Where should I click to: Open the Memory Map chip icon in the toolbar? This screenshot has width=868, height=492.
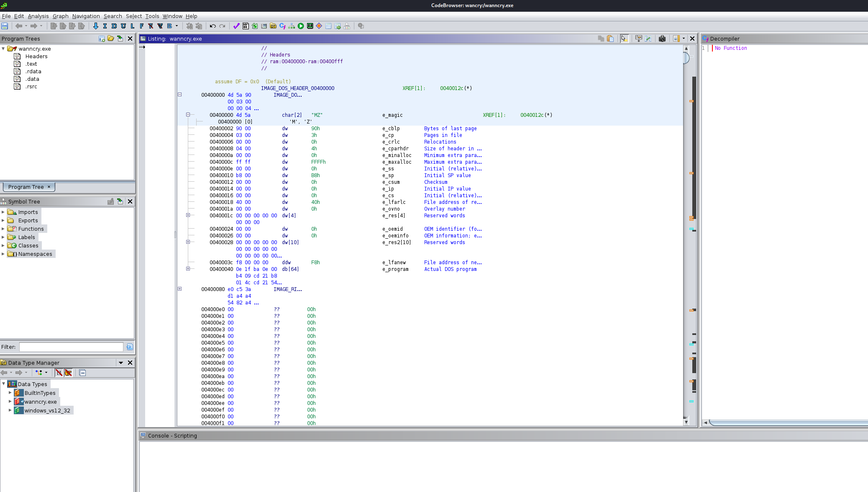(310, 26)
